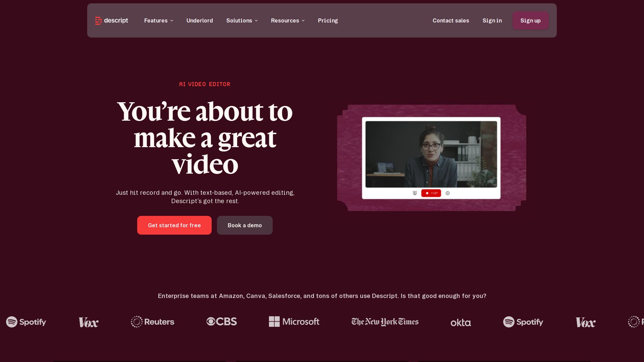Click the Vox logo next to Reuters

coord(89,322)
